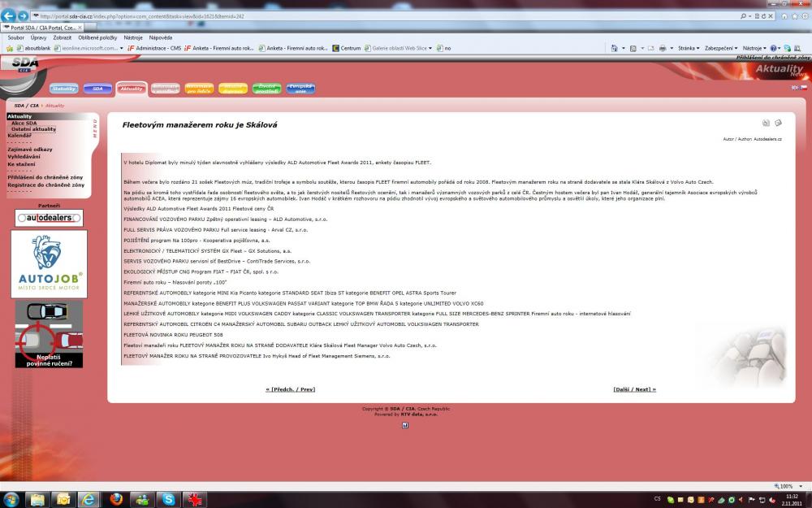Open Zajímavé odkazy in side menu
Image resolution: width=812 pixels, height=508 pixels.
(x=29, y=150)
